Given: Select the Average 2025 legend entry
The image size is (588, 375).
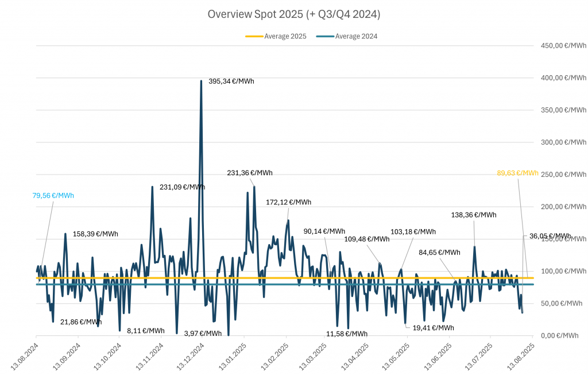Looking at the screenshot, I should 285,36.
